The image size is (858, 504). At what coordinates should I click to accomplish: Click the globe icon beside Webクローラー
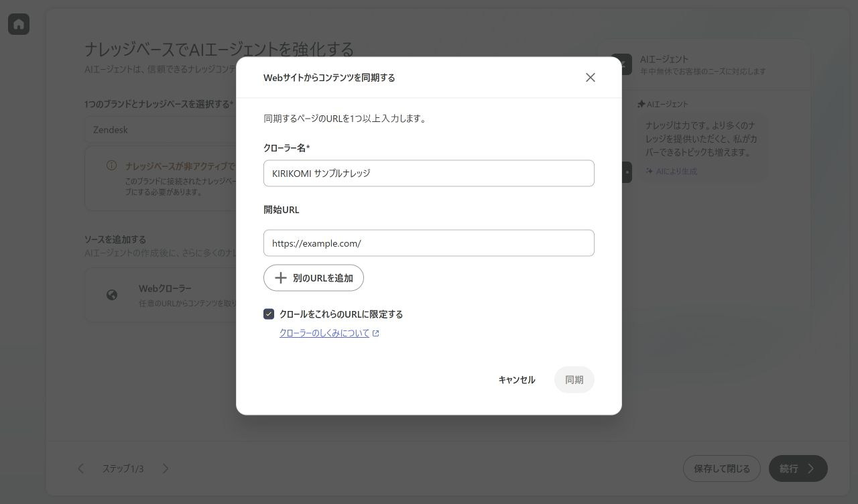tap(112, 295)
